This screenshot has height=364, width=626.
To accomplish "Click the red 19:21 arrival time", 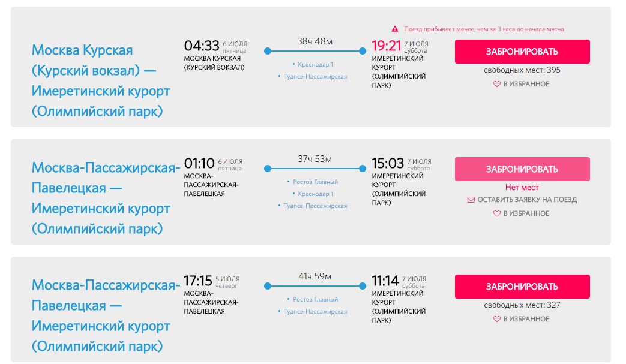I will pyautogui.click(x=386, y=46).
